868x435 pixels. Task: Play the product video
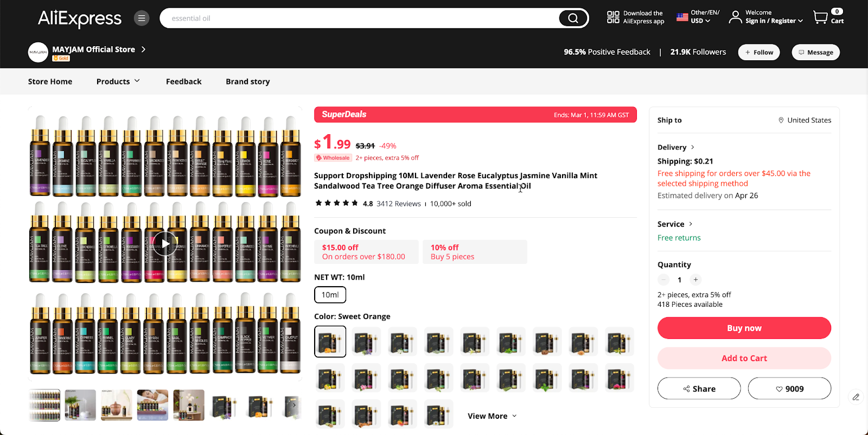[x=165, y=244]
